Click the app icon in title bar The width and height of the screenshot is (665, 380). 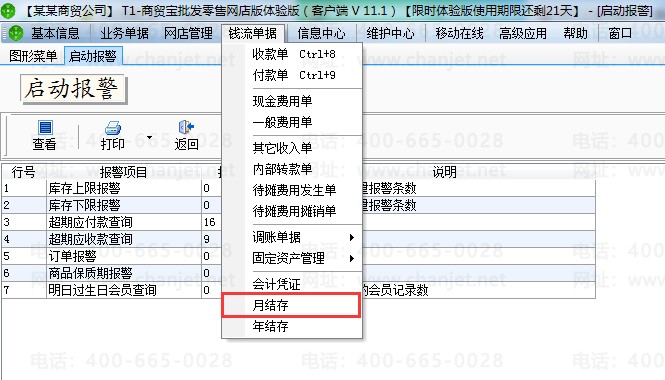8,11
